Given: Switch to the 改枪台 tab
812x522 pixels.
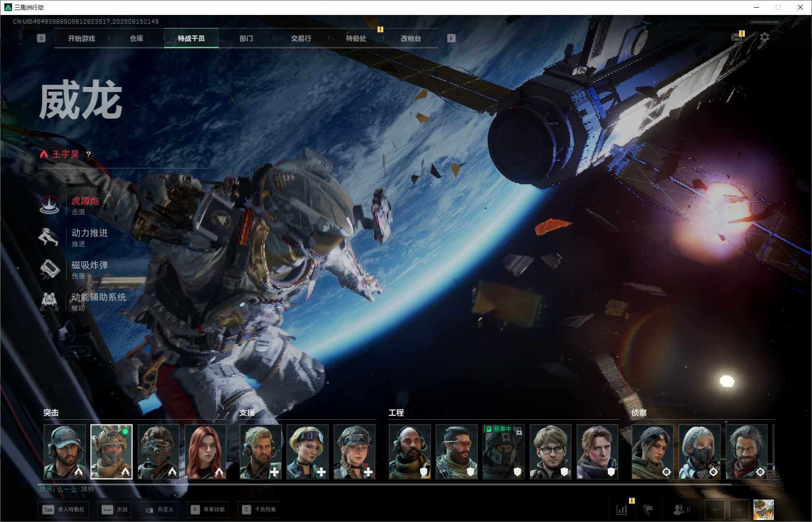Looking at the screenshot, I should tap(411, 38).
